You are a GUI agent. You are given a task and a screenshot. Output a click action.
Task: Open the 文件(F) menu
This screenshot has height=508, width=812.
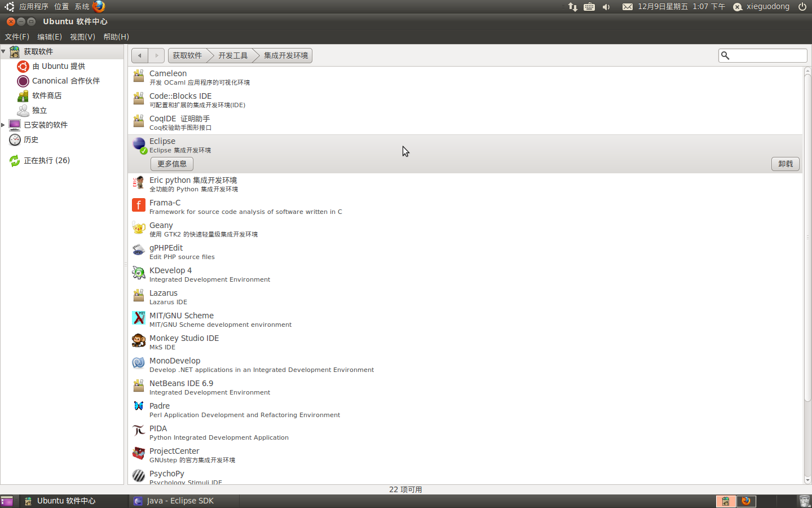point(17,37)
